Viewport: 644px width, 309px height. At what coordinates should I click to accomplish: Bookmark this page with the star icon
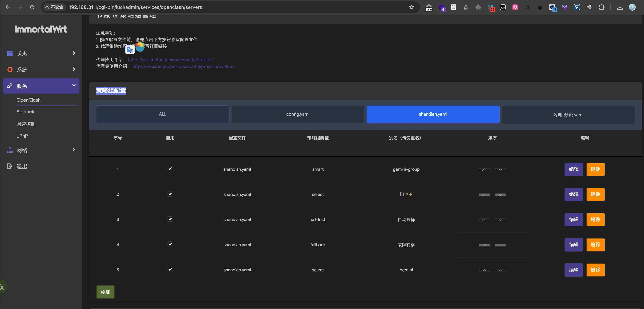pos(412,7)
